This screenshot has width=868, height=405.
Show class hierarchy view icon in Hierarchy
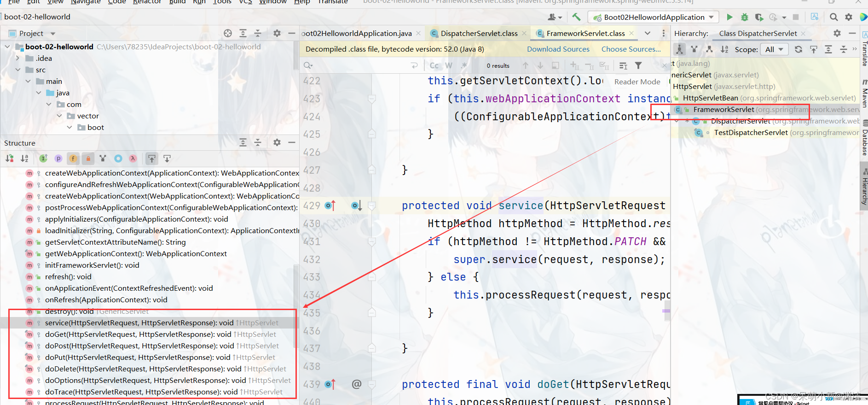point(680,49)
